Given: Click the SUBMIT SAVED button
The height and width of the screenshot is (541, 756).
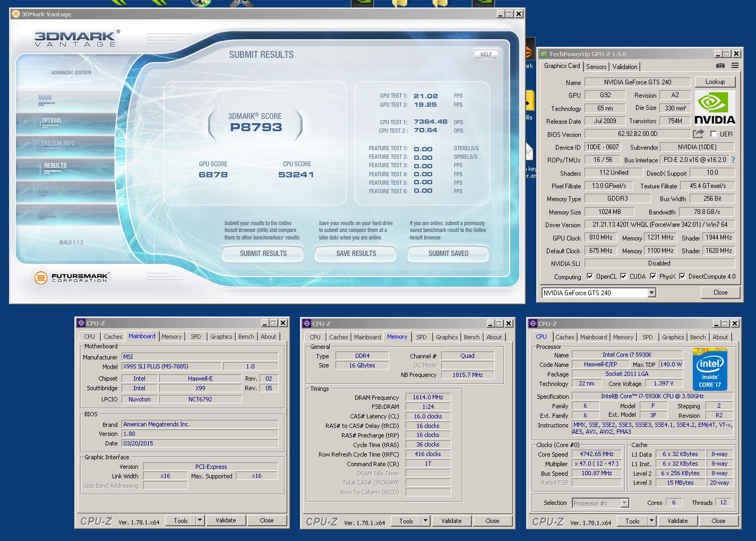Looking at the screenshot, I should click(448, 254).
